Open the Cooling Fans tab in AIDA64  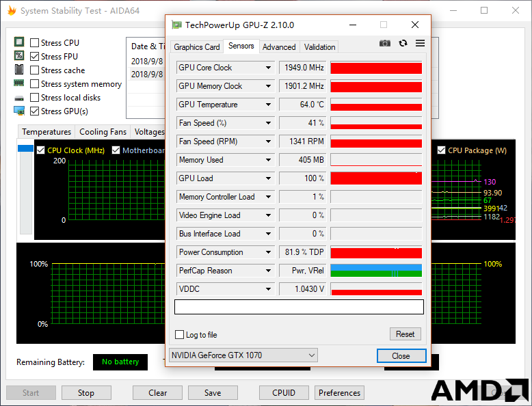103,132
